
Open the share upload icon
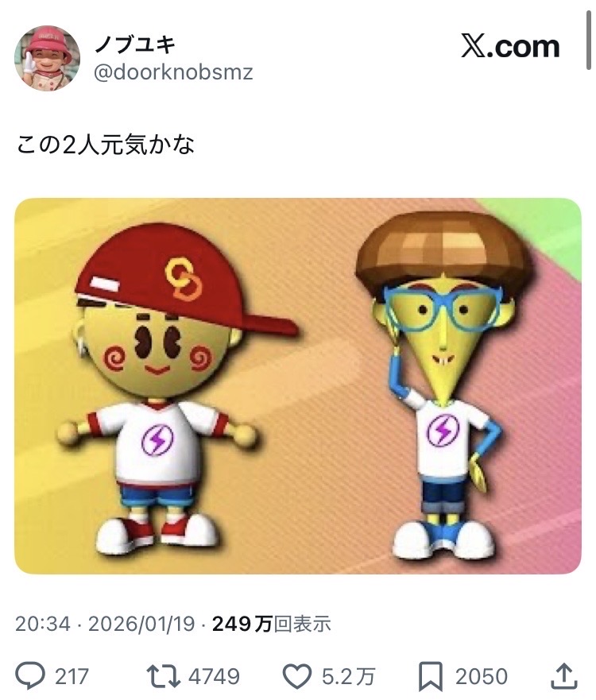tap(564, 676)
